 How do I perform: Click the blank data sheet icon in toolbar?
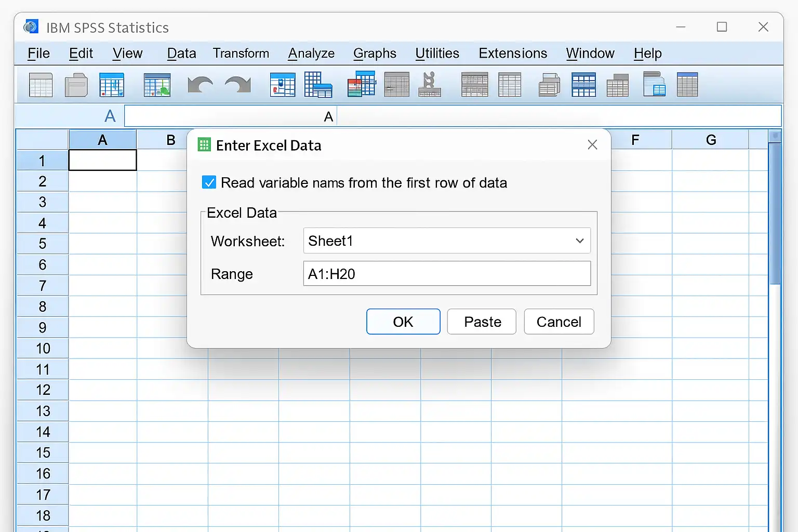tap(41, 85)
